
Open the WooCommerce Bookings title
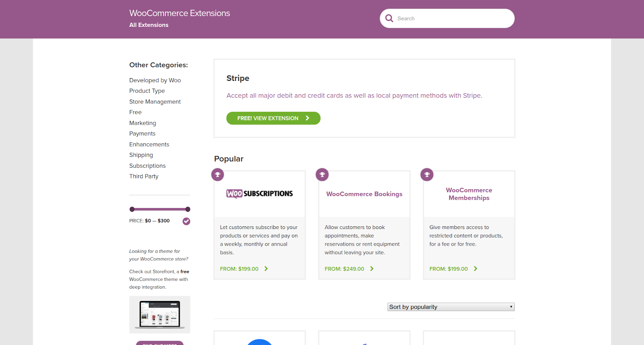click(x=364, y=194)
